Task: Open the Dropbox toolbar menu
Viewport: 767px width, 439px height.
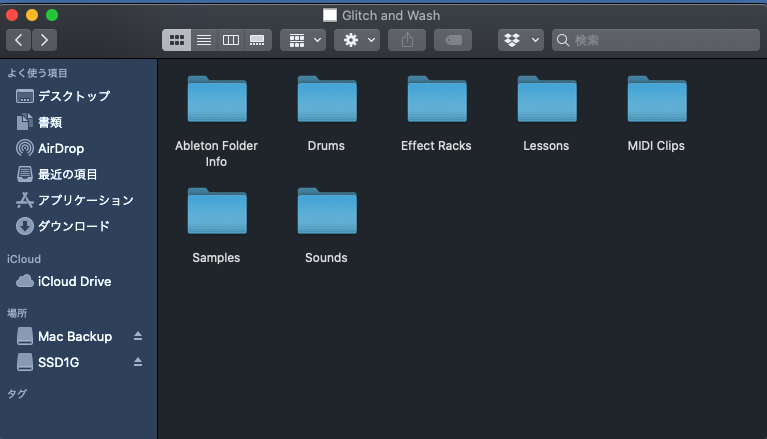Action: (521, 40)
